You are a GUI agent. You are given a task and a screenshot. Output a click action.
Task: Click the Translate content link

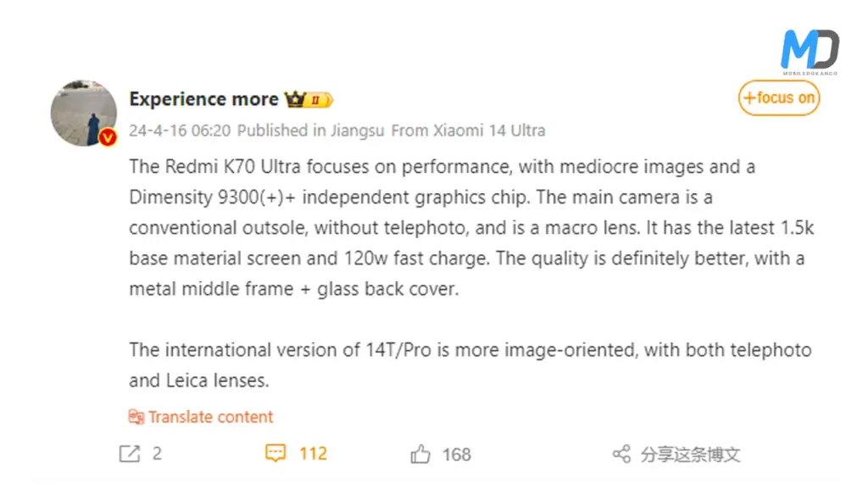click(209, 416)
